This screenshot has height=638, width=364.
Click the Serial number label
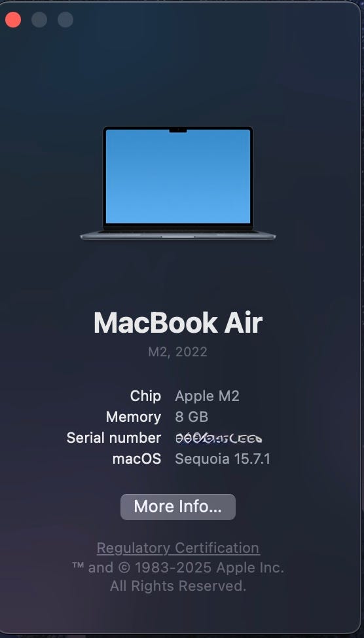pos(114,438)
